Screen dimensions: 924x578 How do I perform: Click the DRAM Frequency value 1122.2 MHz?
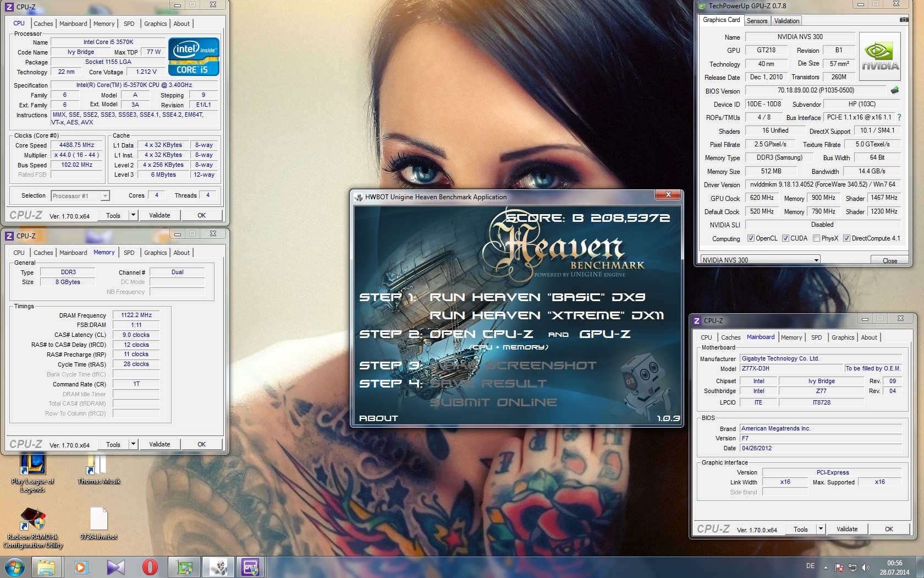pyautogui.click(x=136, y=315)
